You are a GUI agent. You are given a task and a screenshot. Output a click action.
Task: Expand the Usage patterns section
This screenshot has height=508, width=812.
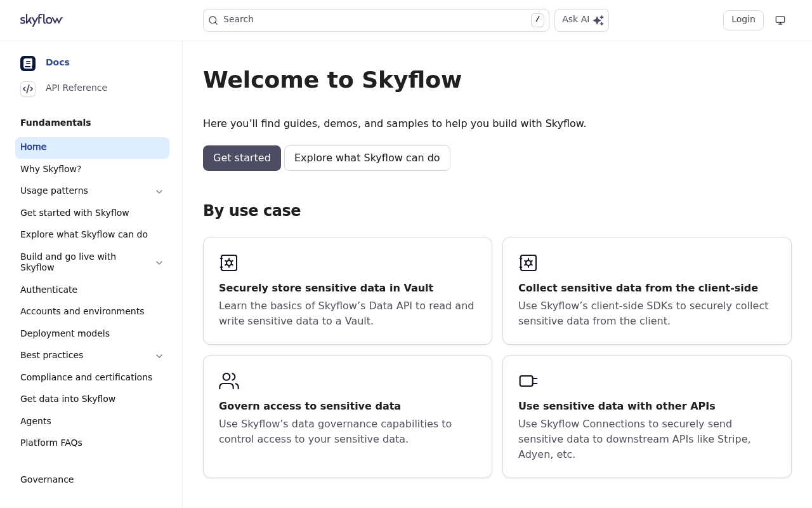click(x=159, y=191)
